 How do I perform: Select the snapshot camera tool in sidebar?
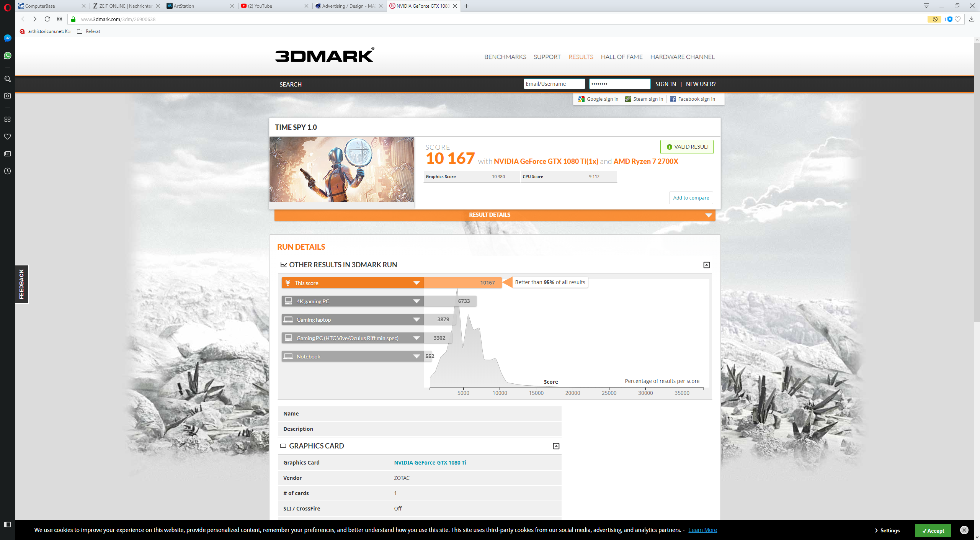point(7,96)
